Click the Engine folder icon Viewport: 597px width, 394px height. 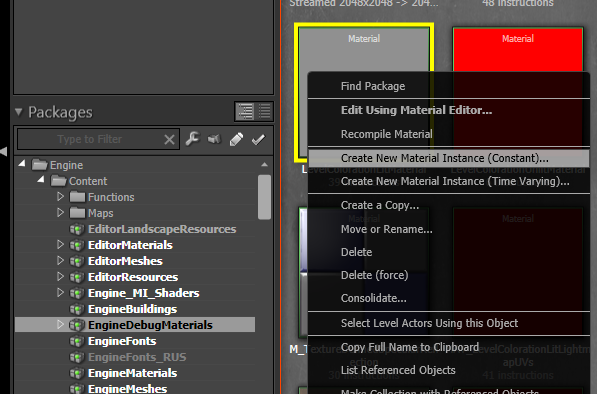pyautogui.click(x=40, y=165)
